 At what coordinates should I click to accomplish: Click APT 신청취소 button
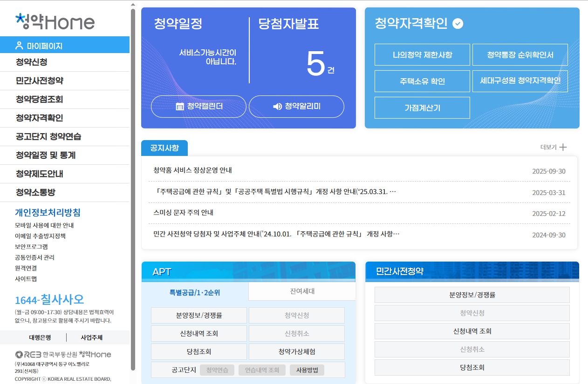(297, 333)
